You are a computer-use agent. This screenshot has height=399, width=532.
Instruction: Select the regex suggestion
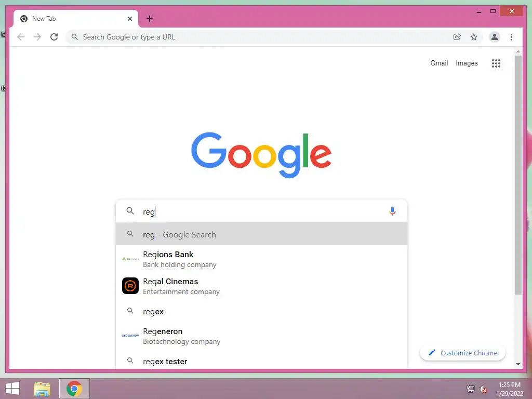pyautogui.click(x=261, y=311)
